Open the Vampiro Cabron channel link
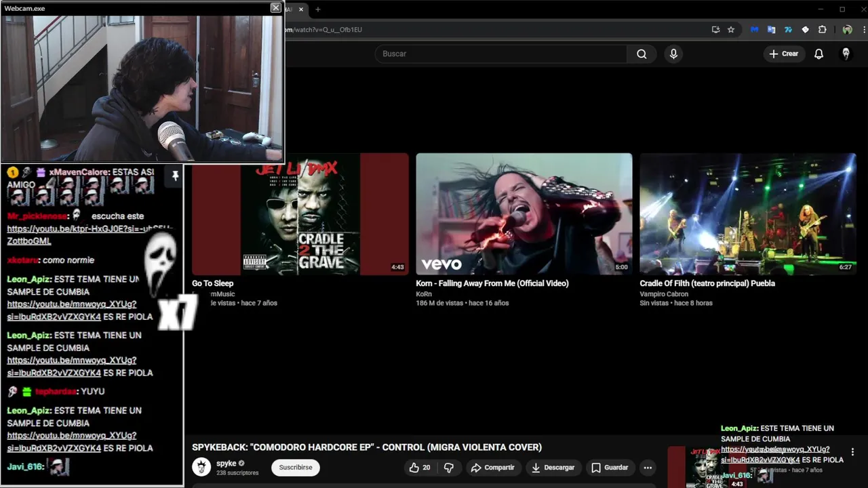868x488 pixels. click(x=664, y=294)
